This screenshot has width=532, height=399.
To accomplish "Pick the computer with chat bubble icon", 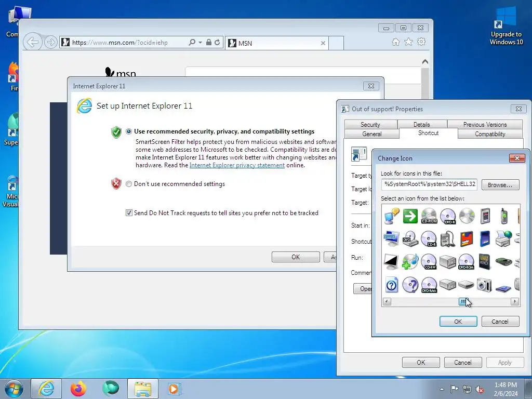I will click(392, 216).
